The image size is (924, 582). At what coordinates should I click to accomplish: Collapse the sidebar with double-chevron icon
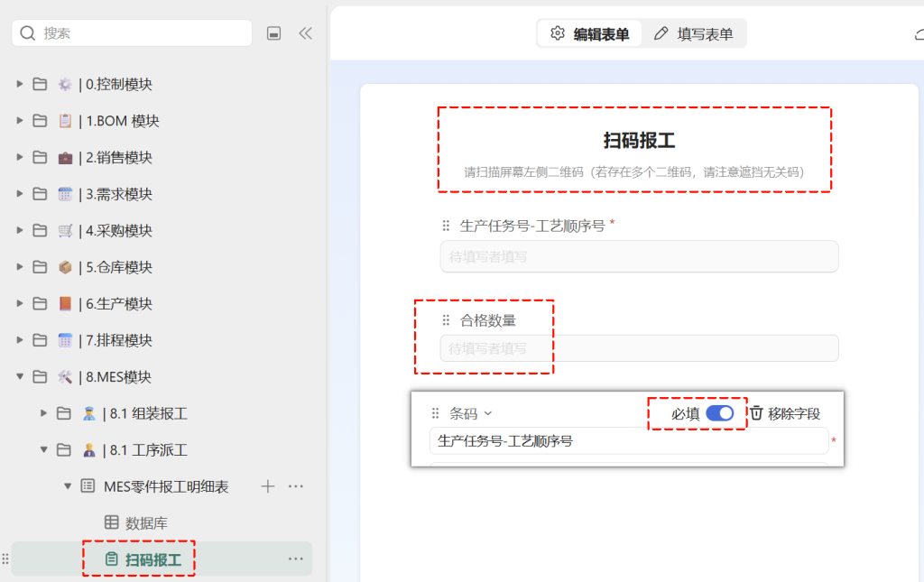(x=305, y=33)
